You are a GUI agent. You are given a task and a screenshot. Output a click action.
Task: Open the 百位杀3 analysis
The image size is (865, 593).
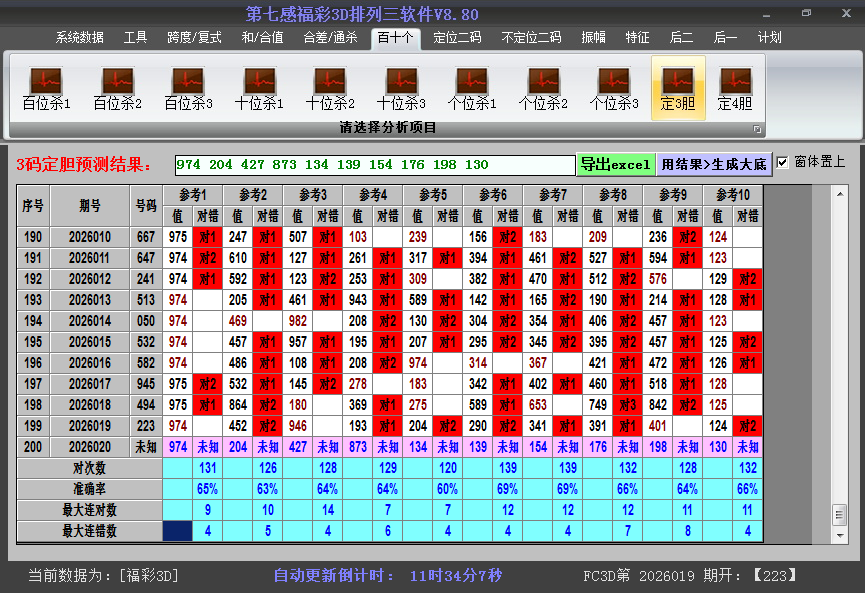click(x=188, y=88)
